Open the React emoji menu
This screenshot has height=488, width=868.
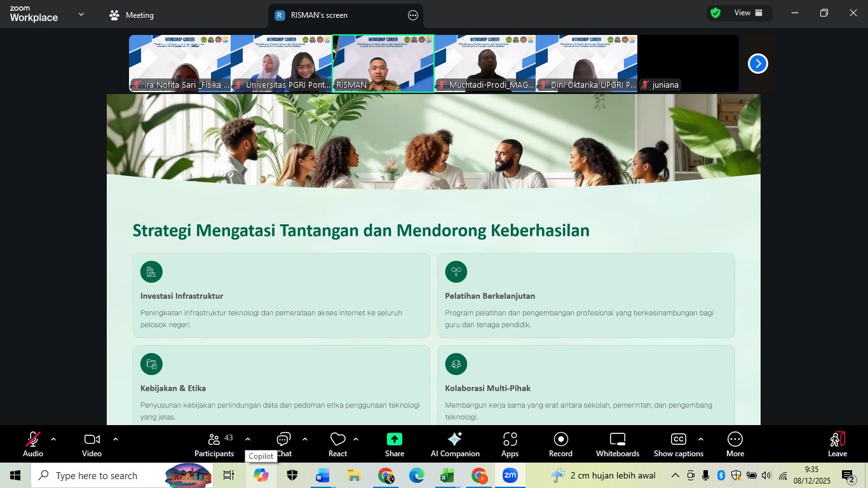coord(337,444)
